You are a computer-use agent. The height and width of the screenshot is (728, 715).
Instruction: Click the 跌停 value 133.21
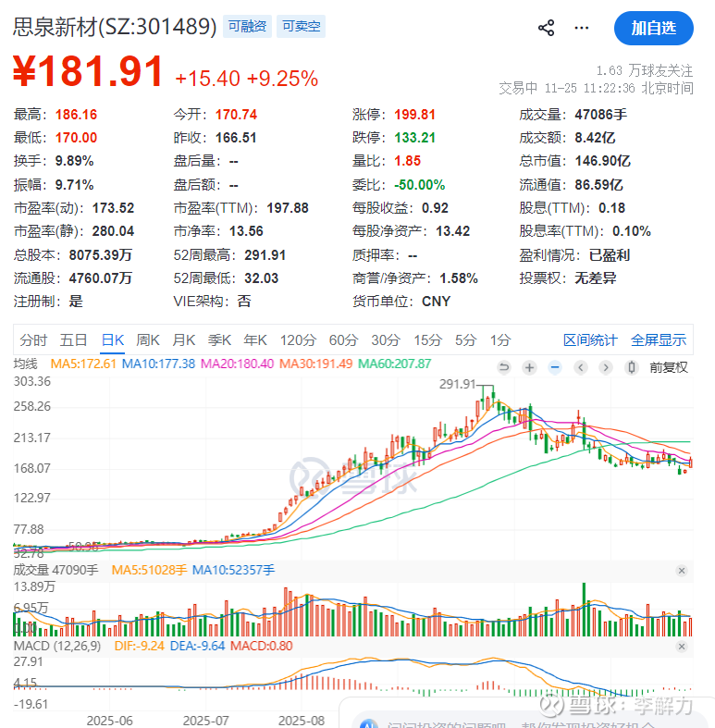click(x=414, y=138)
